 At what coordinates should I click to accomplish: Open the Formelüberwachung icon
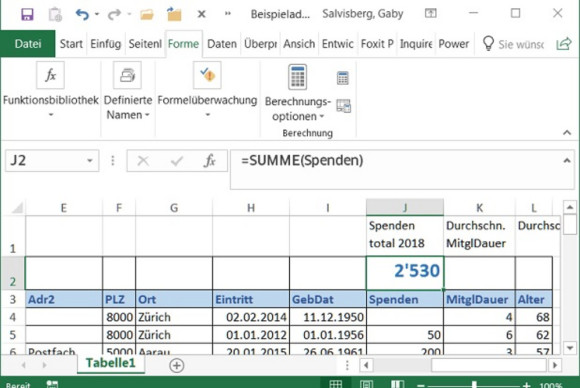[207, 75]
